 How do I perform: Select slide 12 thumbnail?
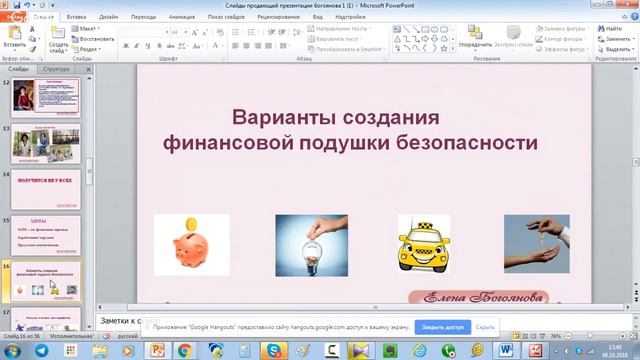tap(46, 97)
